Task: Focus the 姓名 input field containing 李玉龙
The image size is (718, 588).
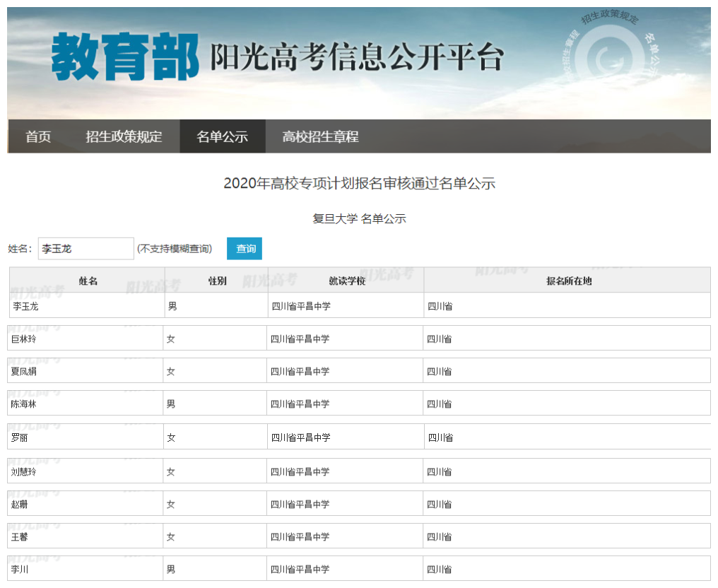Action: pyautogui.click(x=86, y=249)
